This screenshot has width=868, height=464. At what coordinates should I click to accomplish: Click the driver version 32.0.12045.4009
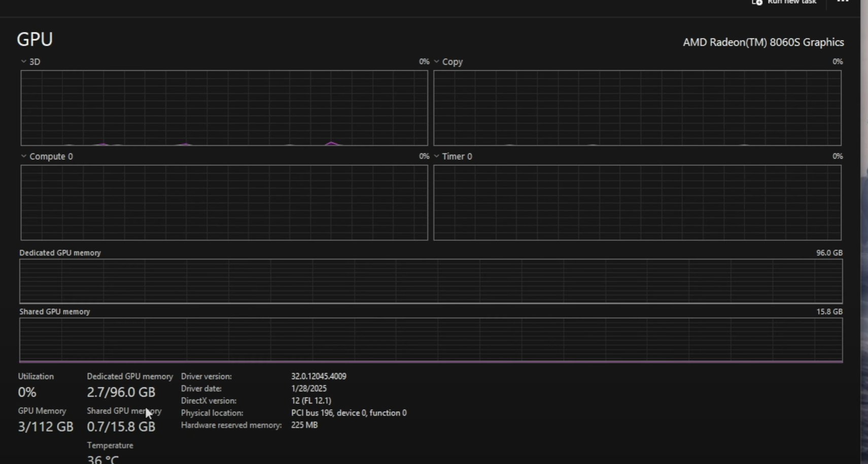(319, 376)
